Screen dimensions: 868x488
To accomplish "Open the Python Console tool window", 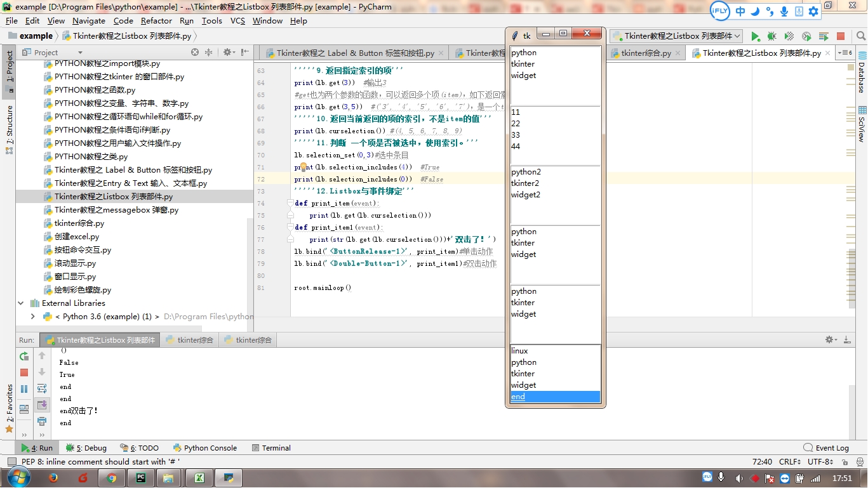I will (204, 448).
